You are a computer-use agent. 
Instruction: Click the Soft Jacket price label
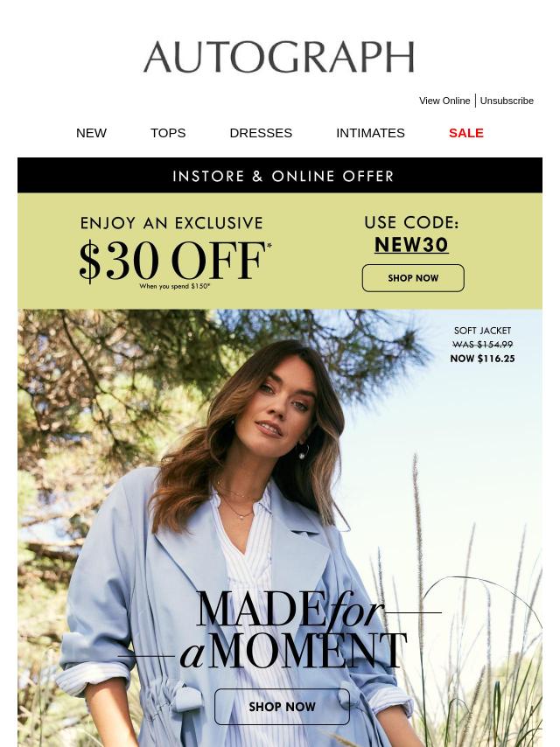click(x=482, y=345)
